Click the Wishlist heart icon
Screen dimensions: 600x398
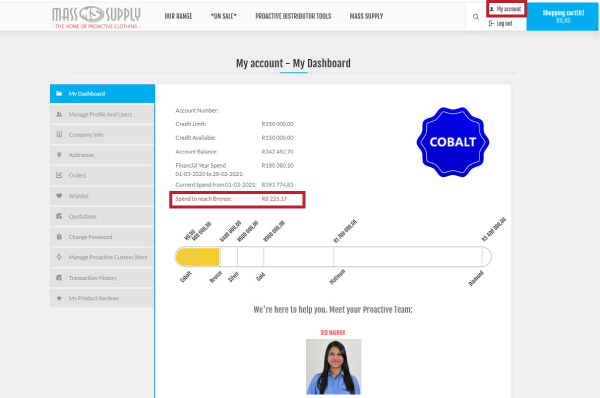point(59,196)
